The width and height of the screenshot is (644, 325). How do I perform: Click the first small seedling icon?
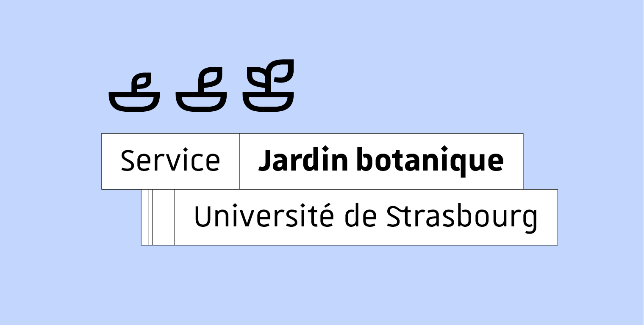(134, 92)
